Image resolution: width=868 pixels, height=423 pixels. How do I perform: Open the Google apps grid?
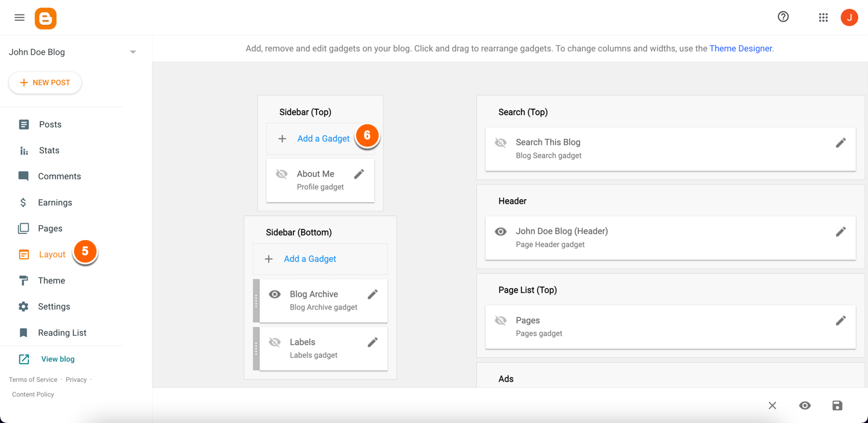[x=823, y=17]
